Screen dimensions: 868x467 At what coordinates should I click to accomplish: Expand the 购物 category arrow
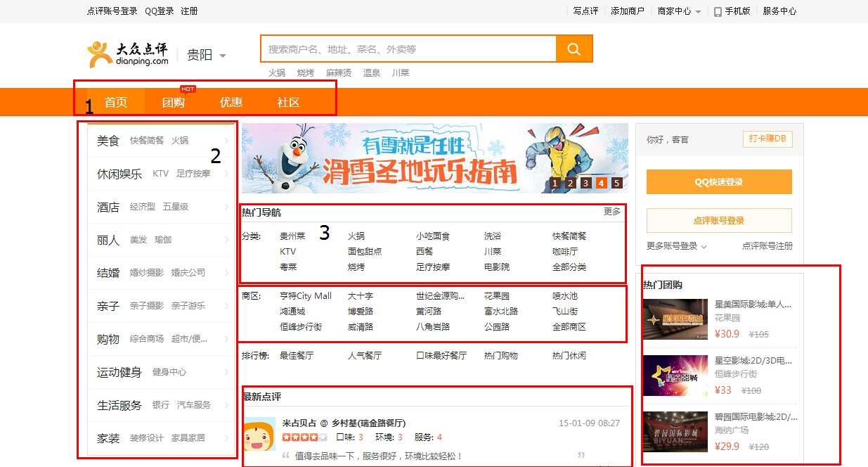pyautogui.click(x=227, y=339)
